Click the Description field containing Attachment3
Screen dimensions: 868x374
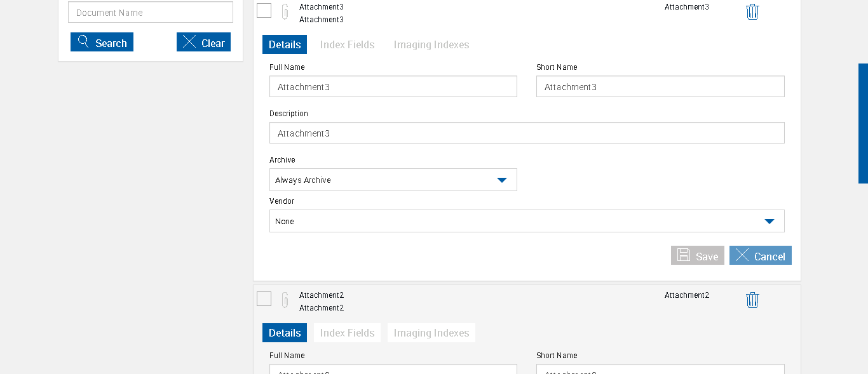(x=526, y=133)
